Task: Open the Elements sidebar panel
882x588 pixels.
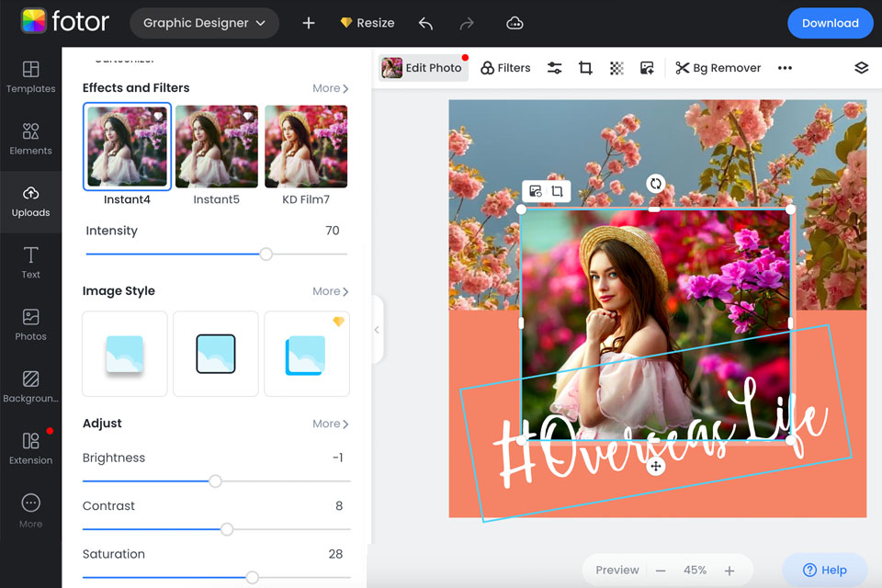Action: click(x=30, y=140)
